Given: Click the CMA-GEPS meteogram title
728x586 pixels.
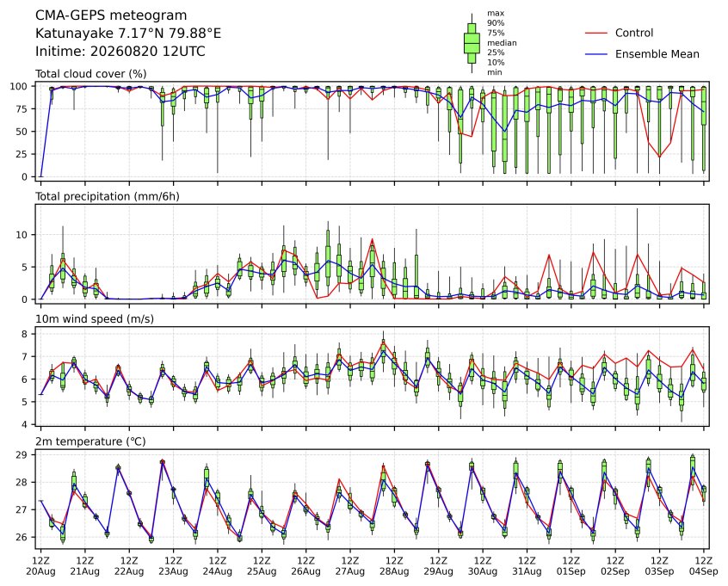Looking at the screenshot, I should 111,15.
